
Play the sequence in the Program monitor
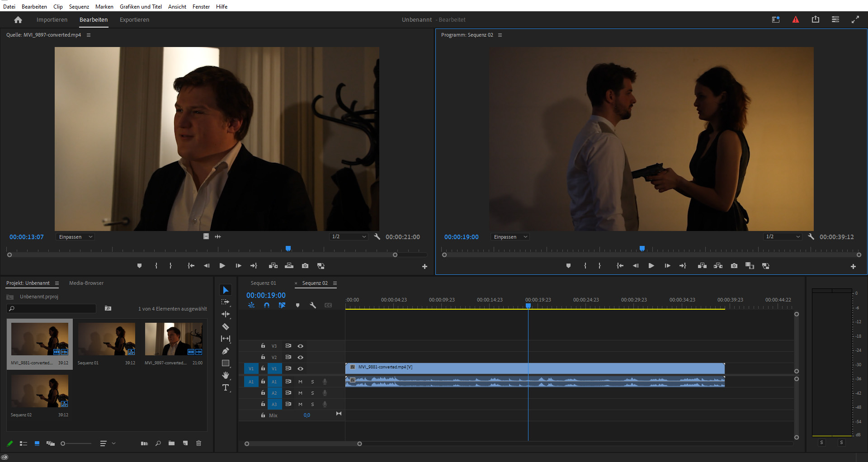click(x=651, y=266)
